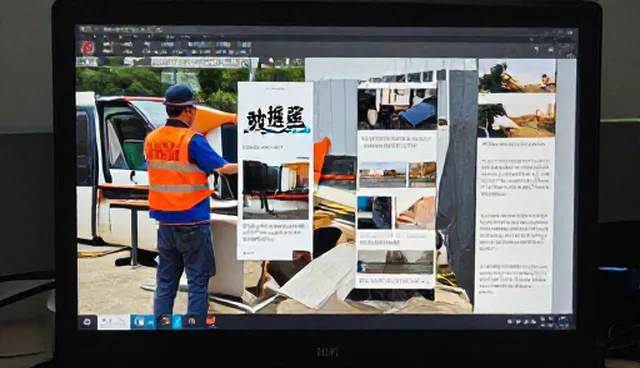Open the blue machine photo in middle card
The image size is (640, 368).
click(375, 213)
